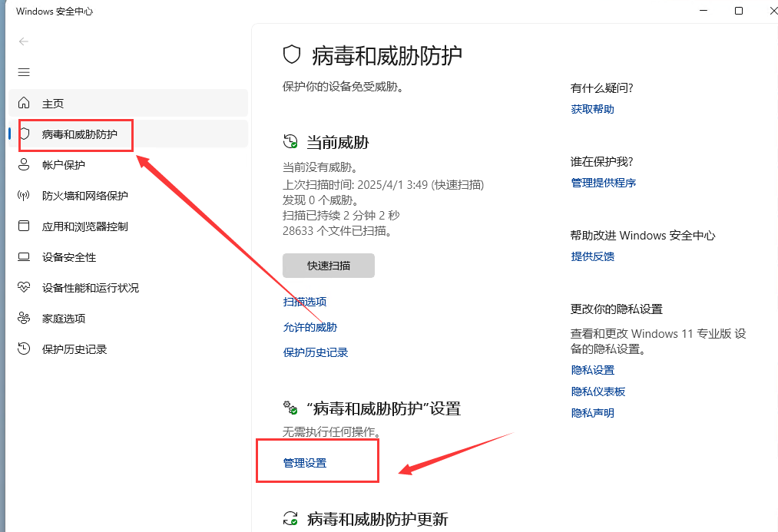
Task: Click the 提供反馈 link
Action: point(592,256)
